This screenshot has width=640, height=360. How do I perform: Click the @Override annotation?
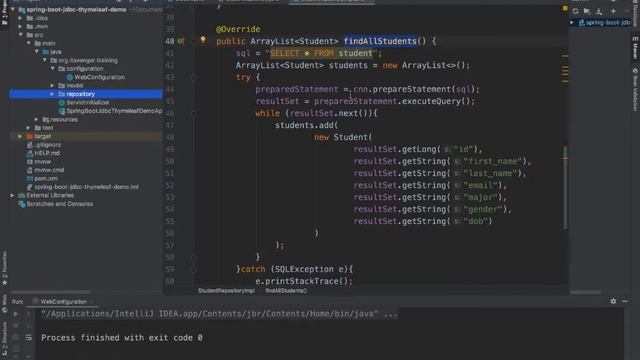pos(238,29)
